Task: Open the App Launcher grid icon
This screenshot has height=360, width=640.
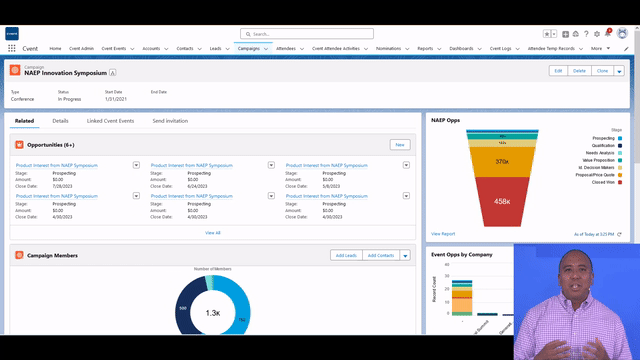Action: [x=12, y=48]
